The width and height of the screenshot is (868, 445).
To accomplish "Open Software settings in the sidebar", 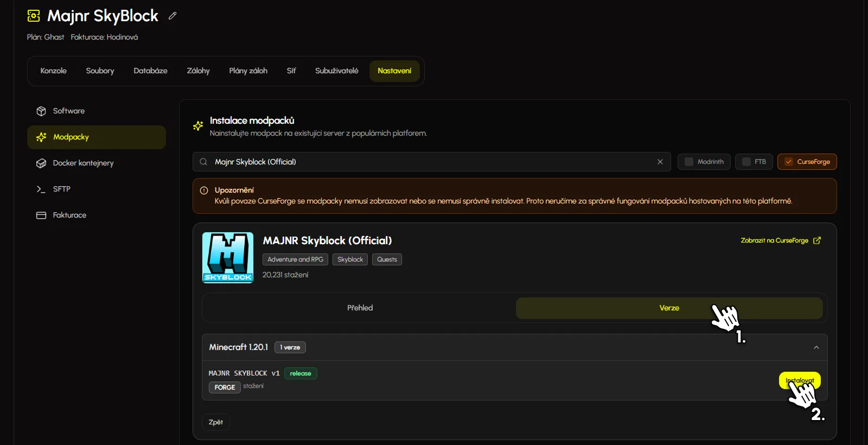I will click(97, 111).
